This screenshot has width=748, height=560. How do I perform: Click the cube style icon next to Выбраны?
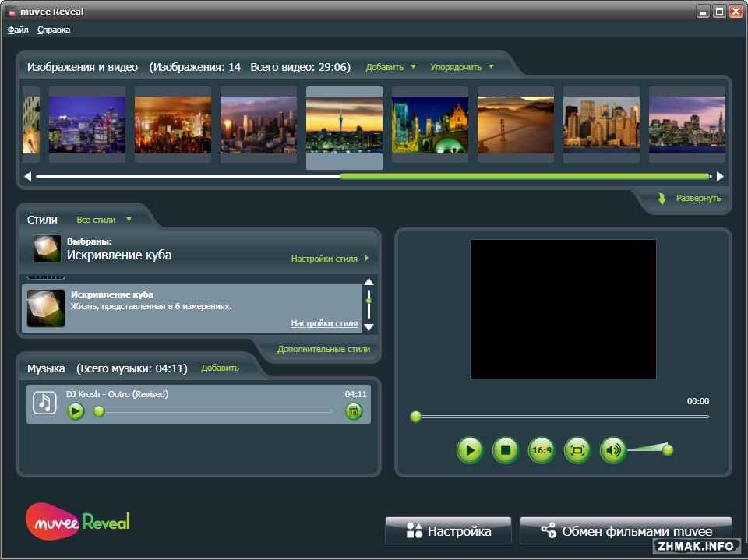48,248
